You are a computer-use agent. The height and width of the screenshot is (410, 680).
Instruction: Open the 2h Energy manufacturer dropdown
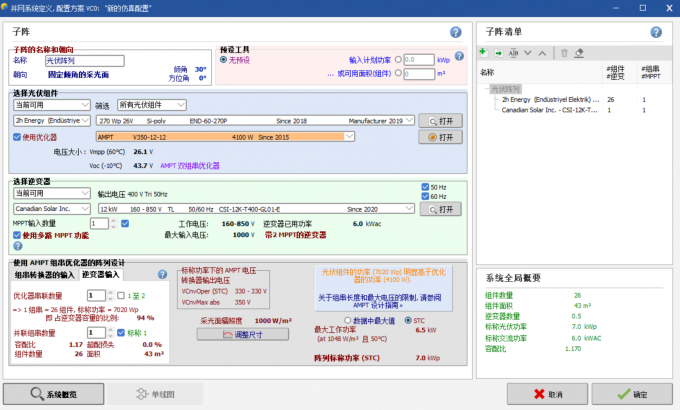(52, 121)
